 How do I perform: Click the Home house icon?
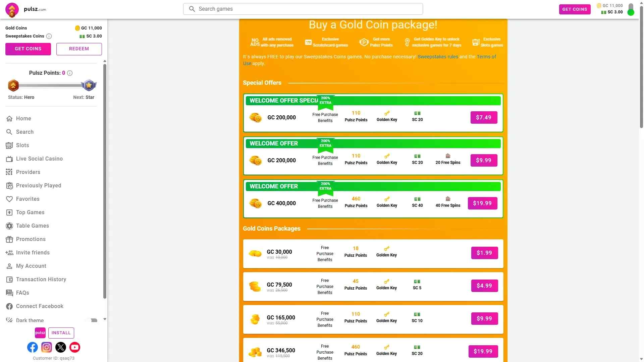tap(9, 119)
